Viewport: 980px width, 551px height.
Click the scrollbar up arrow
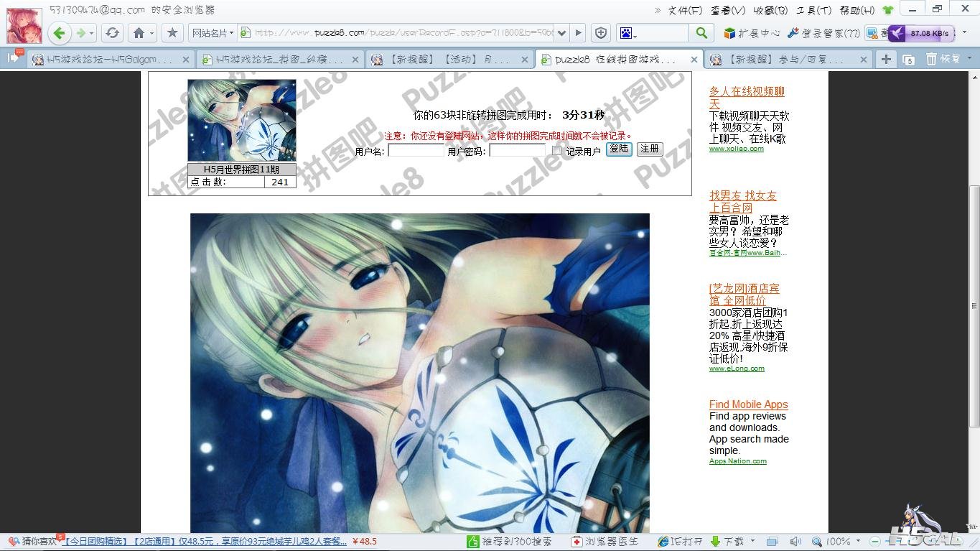point(974,77)
